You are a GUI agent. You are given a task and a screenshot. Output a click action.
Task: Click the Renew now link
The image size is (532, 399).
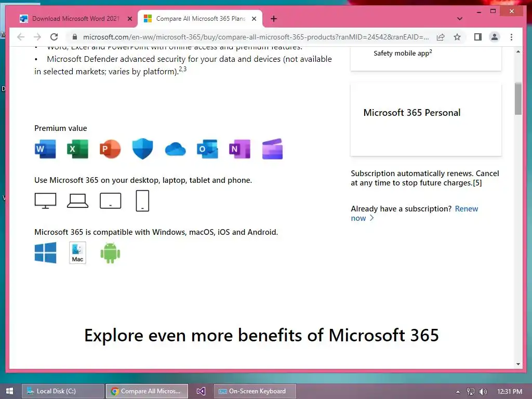coord(415,214)
